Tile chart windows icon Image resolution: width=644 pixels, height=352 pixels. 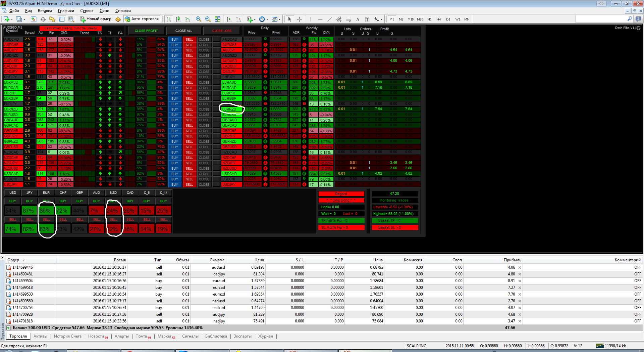click(x=217, y=19)
